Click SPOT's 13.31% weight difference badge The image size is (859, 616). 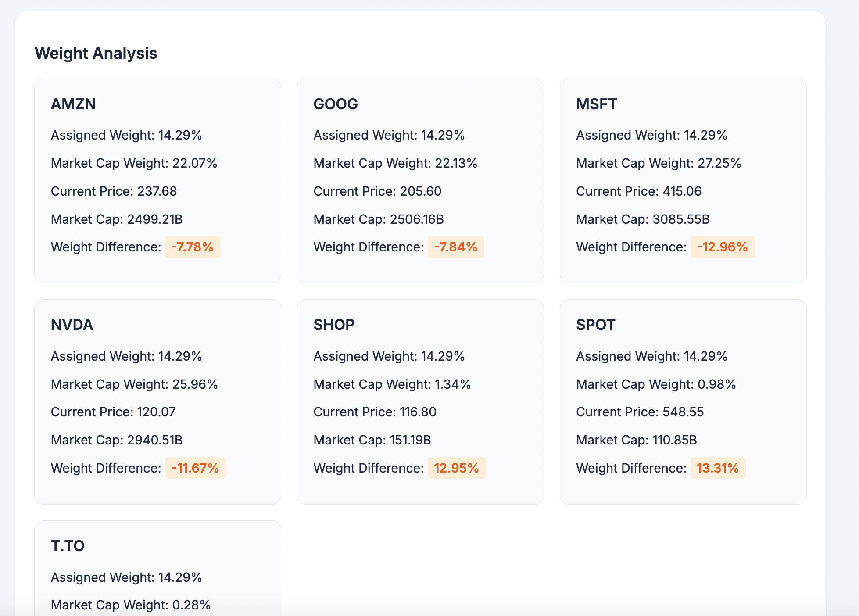click(718, 468)
